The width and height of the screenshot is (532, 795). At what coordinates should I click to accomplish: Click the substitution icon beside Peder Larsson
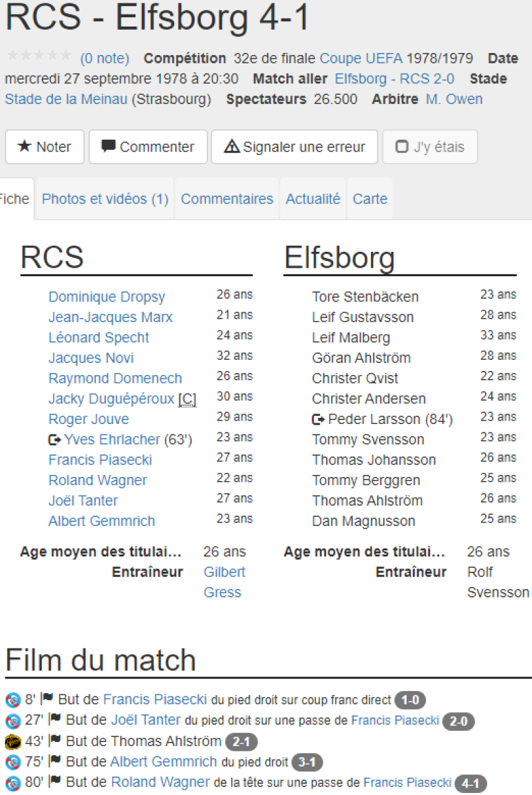tap(318, 419)
